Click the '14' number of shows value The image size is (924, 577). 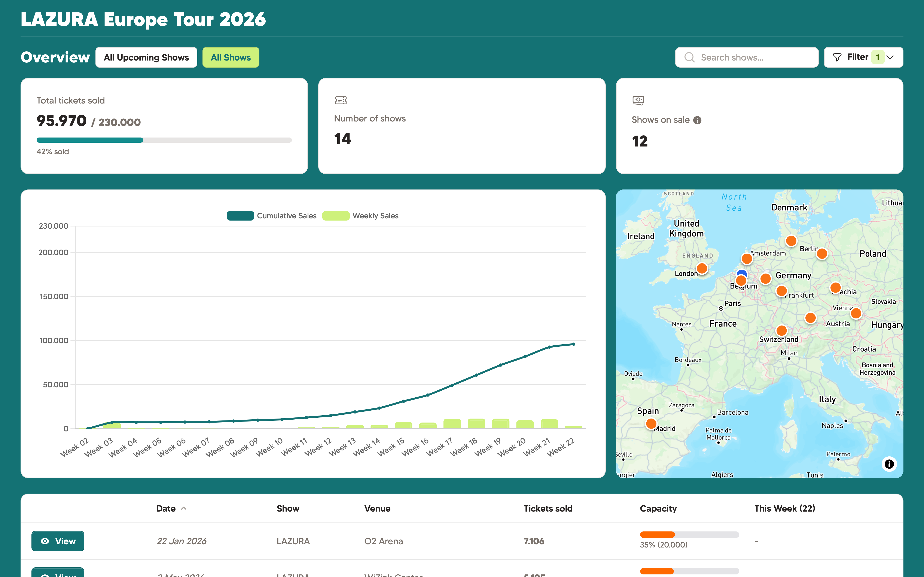pyautogui.click(x=342, y=139)
